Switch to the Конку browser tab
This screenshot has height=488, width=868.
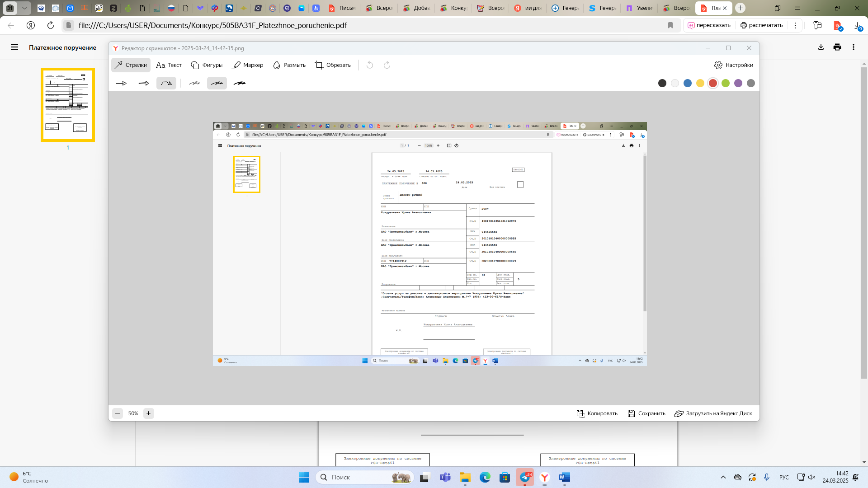coord(453,8)
